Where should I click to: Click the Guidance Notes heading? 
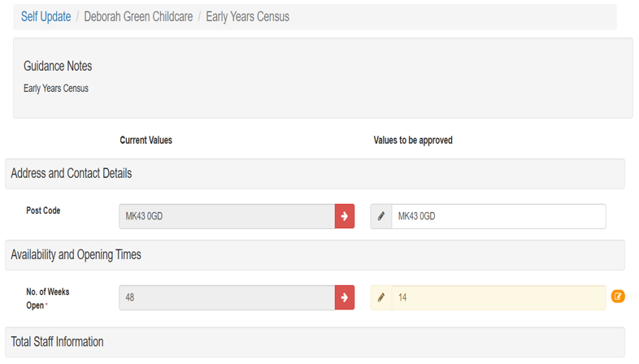[x=58, y=66]
